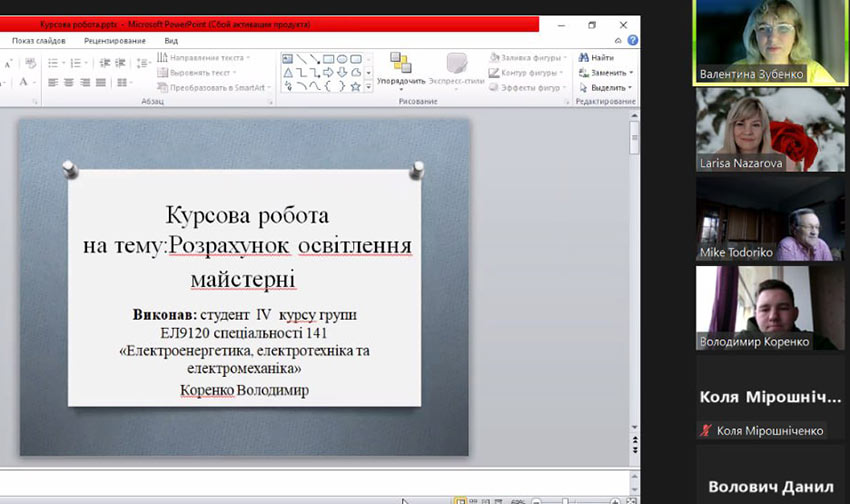Switch to Normal view in status bar
This screenshot has height=504, width=850.
coord(460,500)
